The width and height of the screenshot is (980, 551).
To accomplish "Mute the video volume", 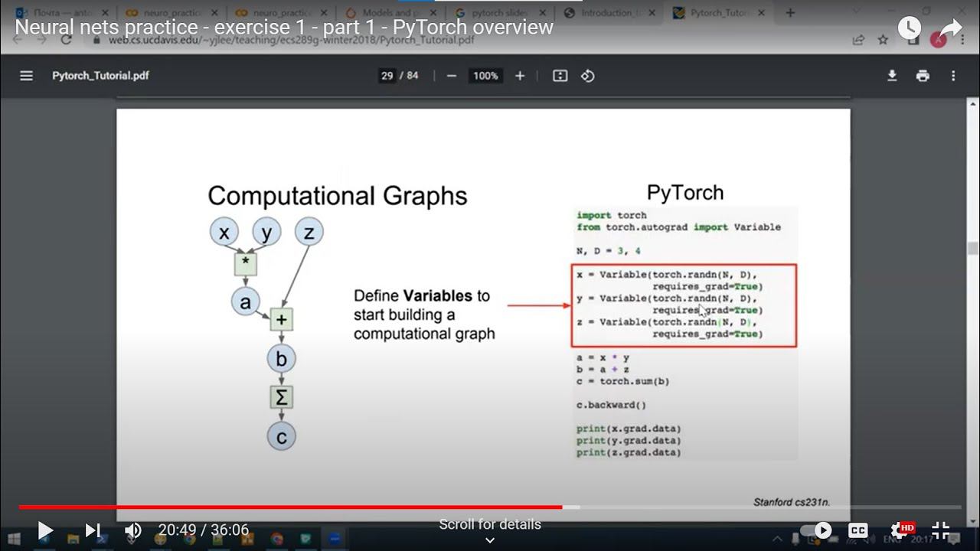I will [x=132, y=530].
